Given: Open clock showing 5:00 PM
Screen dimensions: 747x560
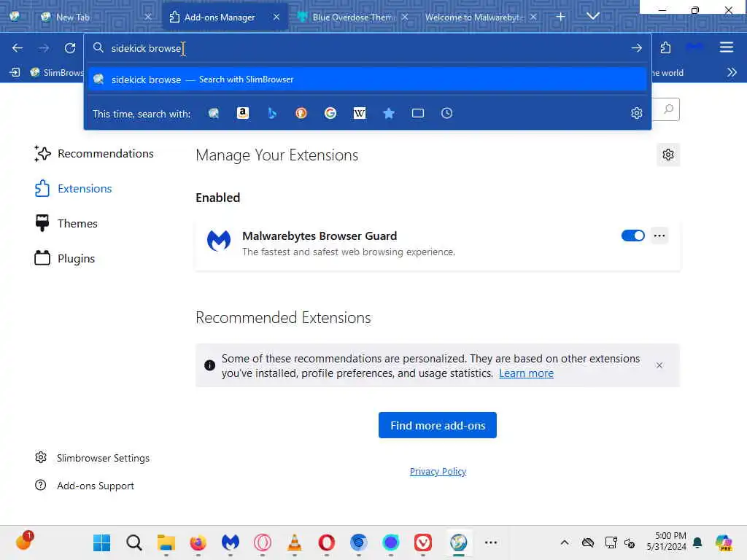Looking at the screenshot, I should pyautogui.click(x=667, y=541).
